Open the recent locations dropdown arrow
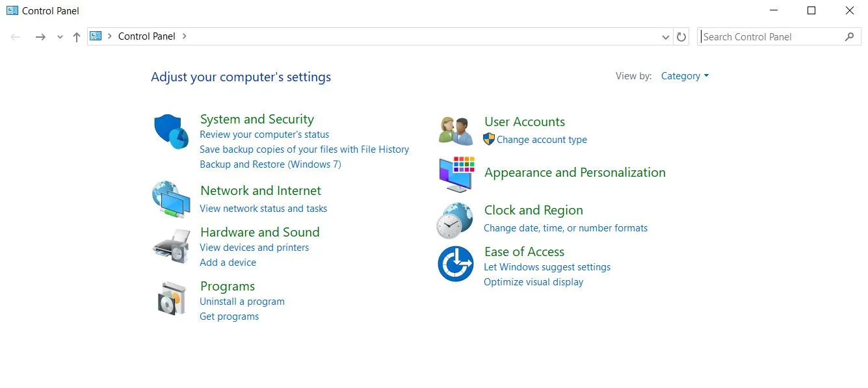This screenshot has height=388, width=868. pyautogui.click(x=60, y=37)
